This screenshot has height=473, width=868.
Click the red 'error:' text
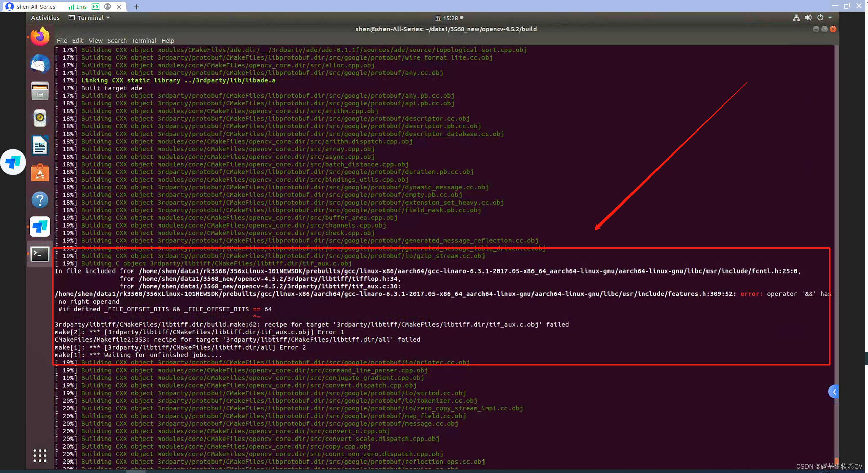coord(751,294)
